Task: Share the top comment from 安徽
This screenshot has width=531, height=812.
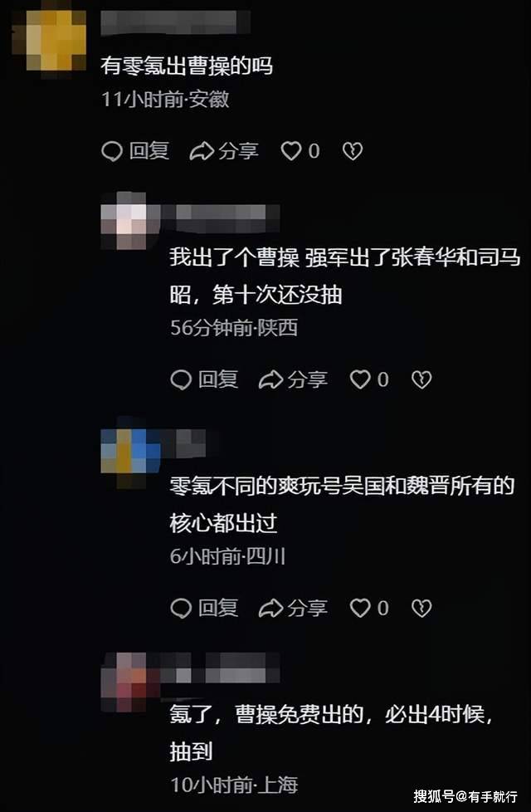Action: pyautogui.click(x=223, y=151)
